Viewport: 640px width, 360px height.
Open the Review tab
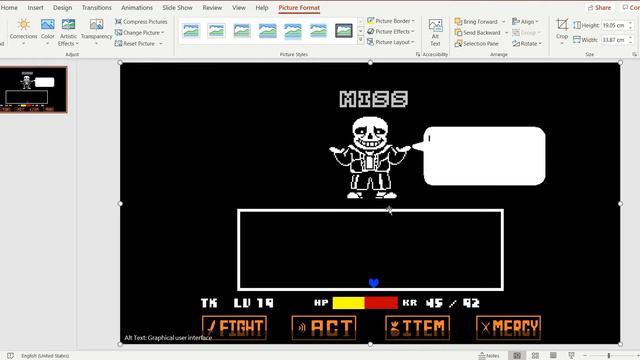[x=212, y=8]
